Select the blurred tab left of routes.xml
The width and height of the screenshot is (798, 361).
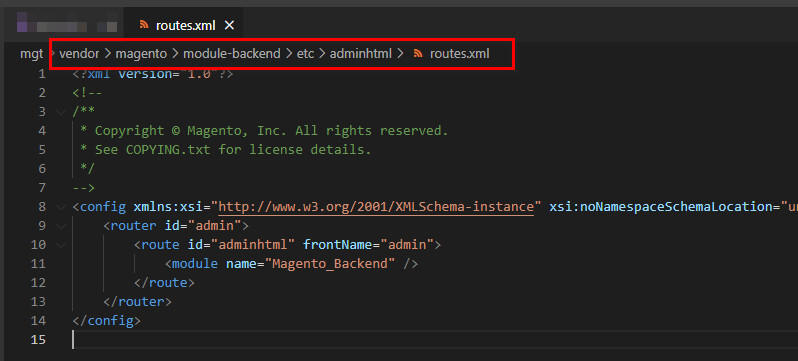click(67, 25)
